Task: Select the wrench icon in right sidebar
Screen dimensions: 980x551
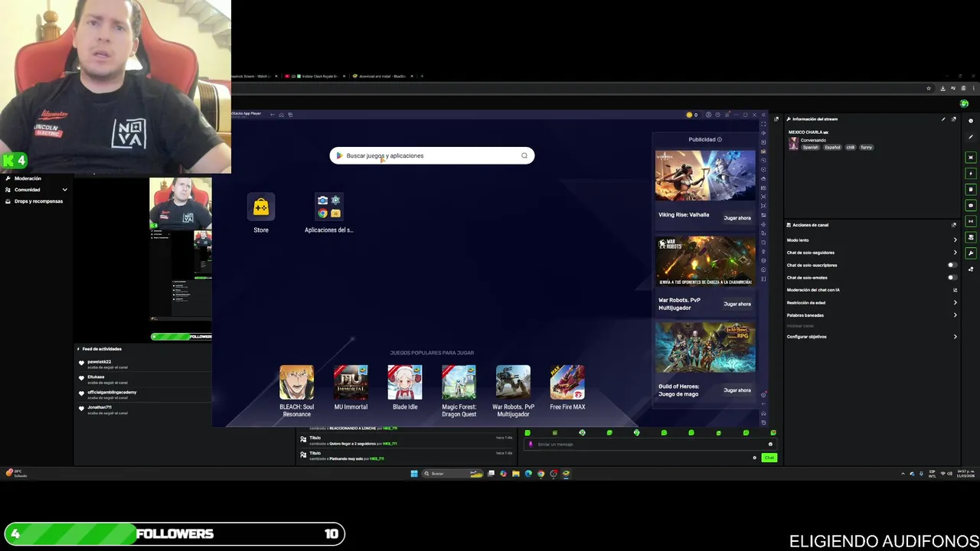Action: 971,253
